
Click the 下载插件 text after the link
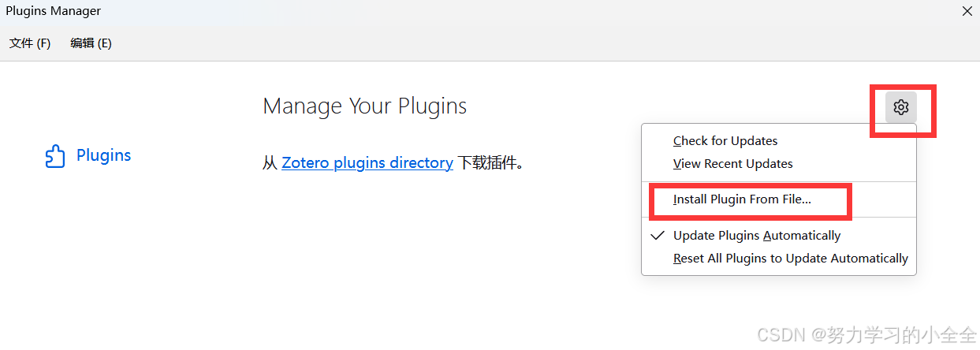click(x=491, y=163)
